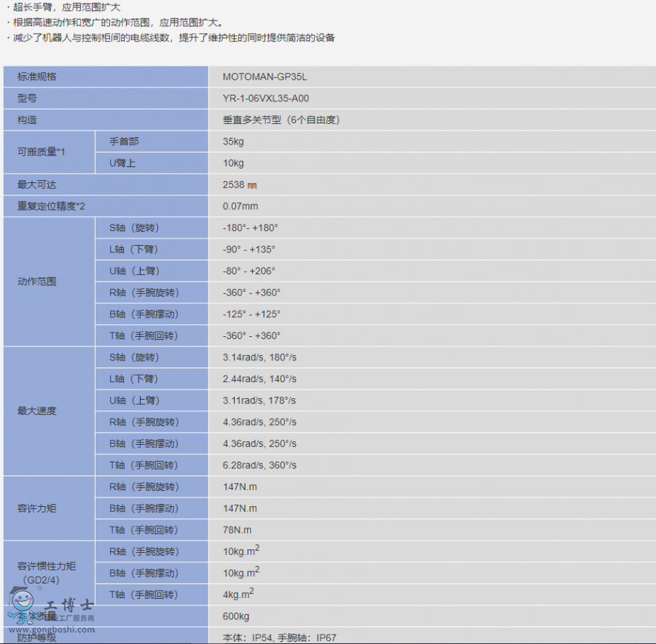Click 'R轴（手腕旋转）' under 动作范围

(144, 292)
